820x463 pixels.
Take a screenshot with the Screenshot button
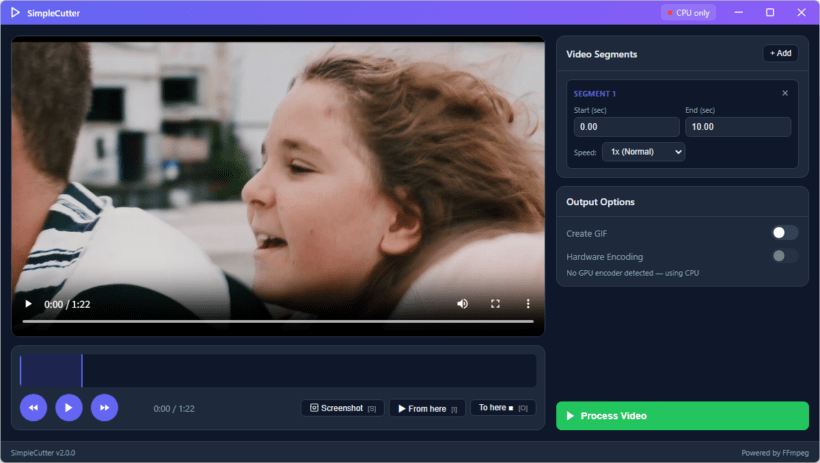342,408
